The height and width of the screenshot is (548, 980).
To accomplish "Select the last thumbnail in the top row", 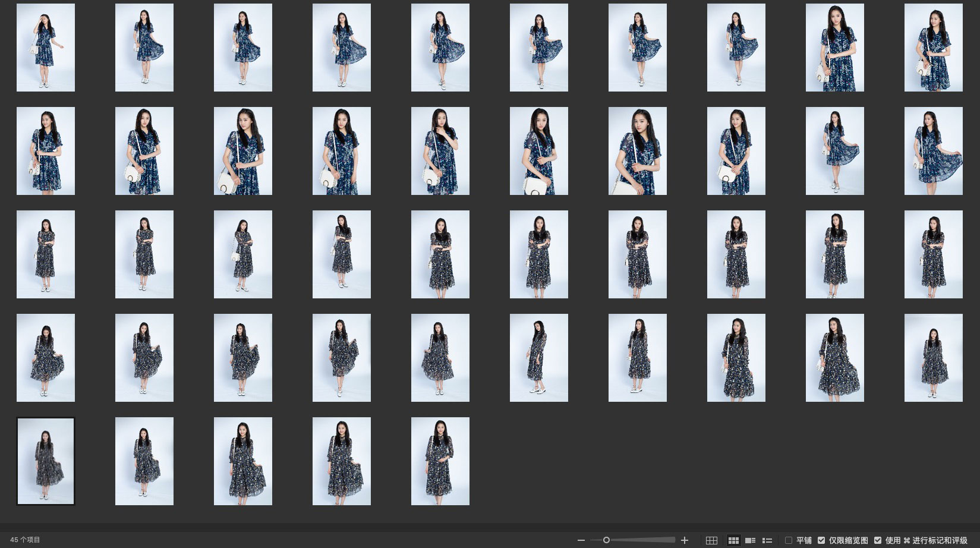I will pyautogui.click(x=934, y=48).
